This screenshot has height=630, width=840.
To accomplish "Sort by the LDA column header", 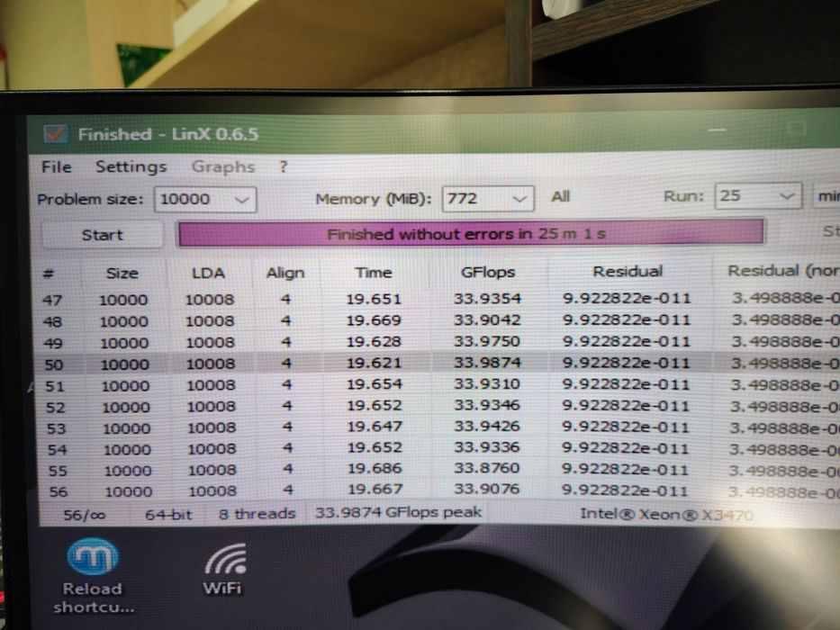I will [x=208, y=274].
